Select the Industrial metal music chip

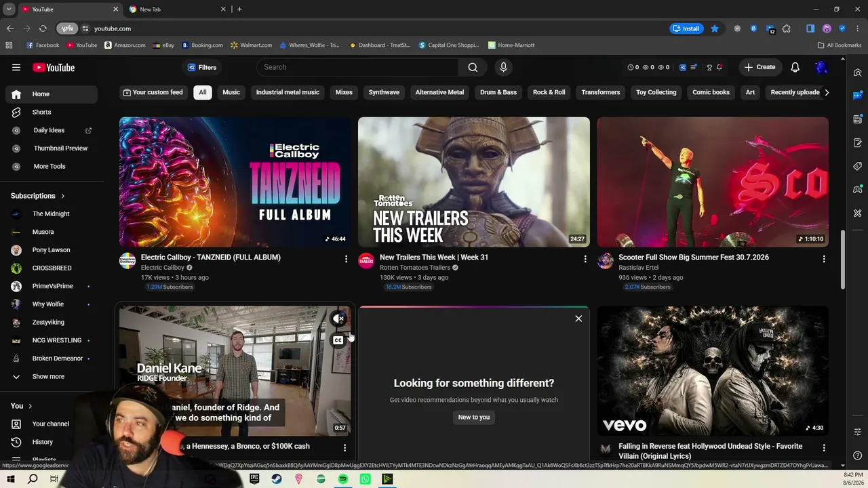click(288, 92)
